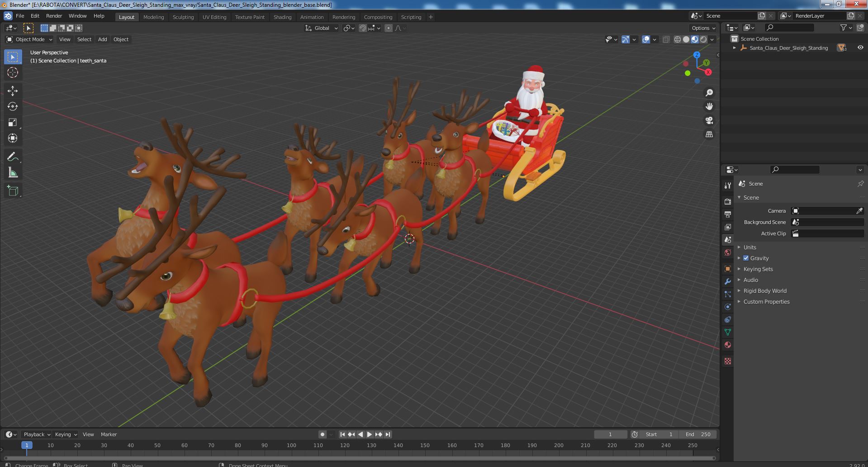Screen dimensions: 868x467
Task: Select the Transform tool
Action: (x=13, y=138)
